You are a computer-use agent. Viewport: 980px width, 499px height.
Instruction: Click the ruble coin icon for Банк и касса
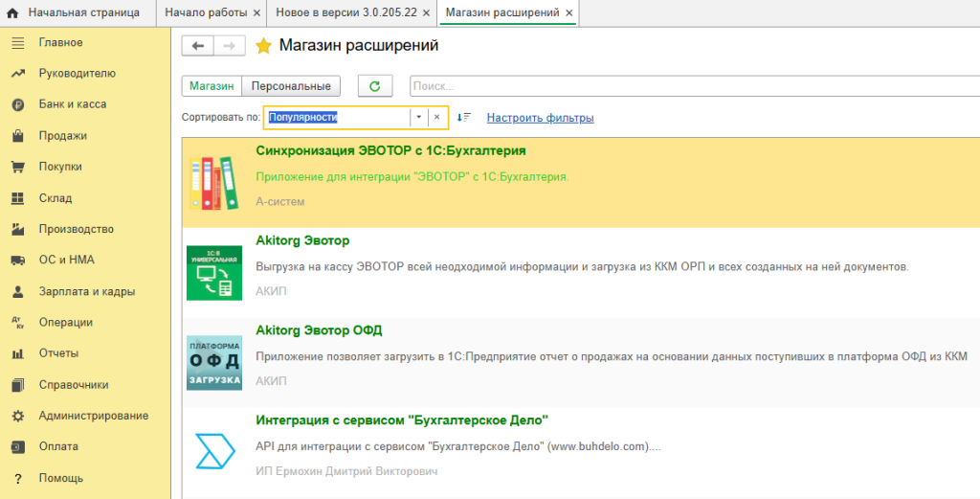(x=17, y=105)
